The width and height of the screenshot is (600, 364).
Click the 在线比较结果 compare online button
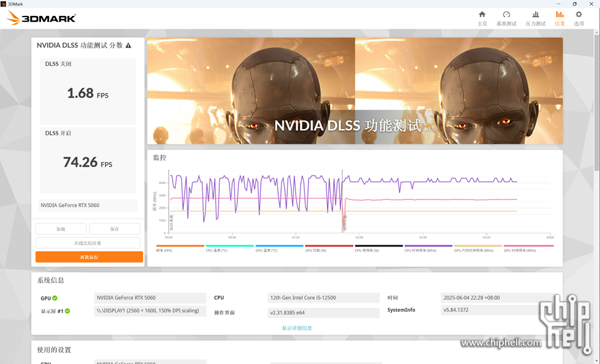coord(88,243)
